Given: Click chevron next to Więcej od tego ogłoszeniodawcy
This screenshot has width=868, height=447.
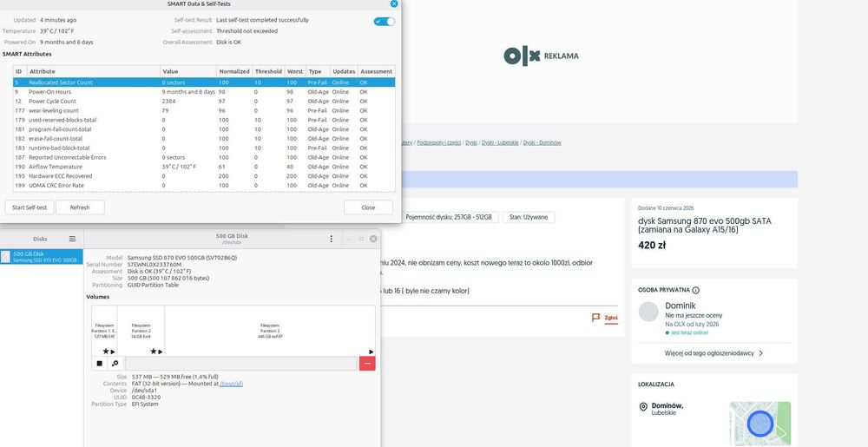Looking at the screenshot, I should [x=761, y=353].
